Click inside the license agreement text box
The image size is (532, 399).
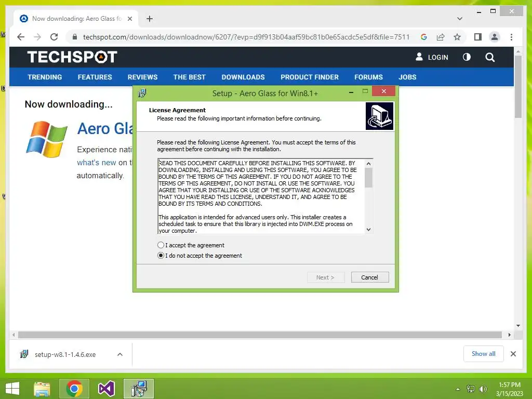(261, 196)
